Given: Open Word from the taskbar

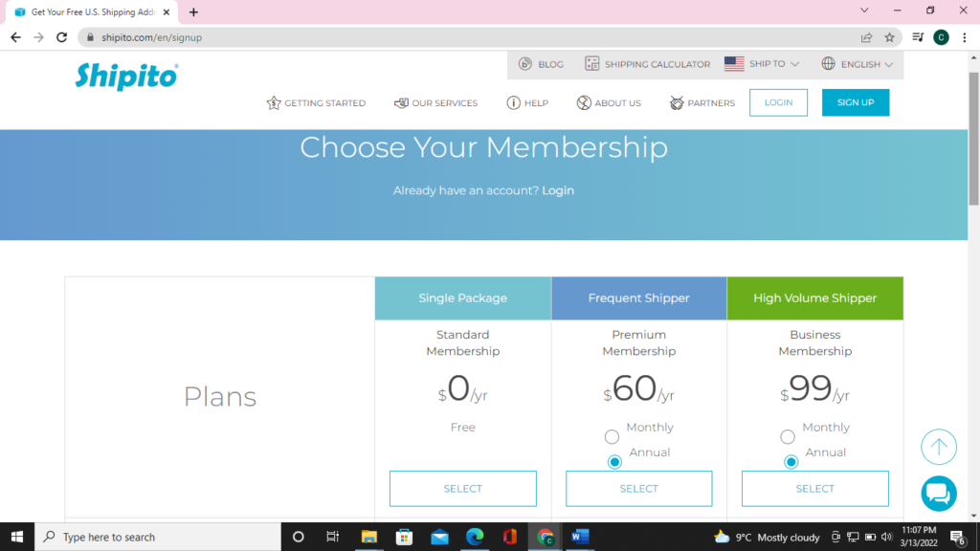Looking at the screenshot, I should tap(580, 537).
